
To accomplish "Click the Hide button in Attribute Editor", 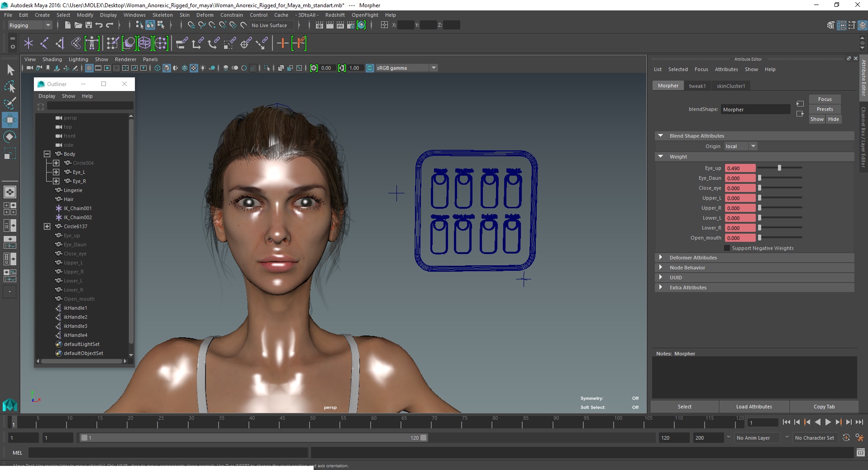I will tap(834, 119).
